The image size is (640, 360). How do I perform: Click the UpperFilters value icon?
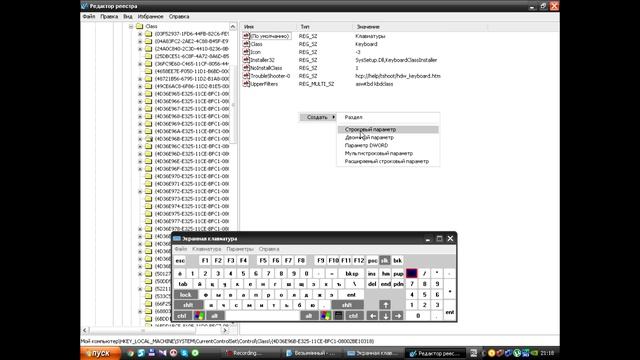point(246,84)
